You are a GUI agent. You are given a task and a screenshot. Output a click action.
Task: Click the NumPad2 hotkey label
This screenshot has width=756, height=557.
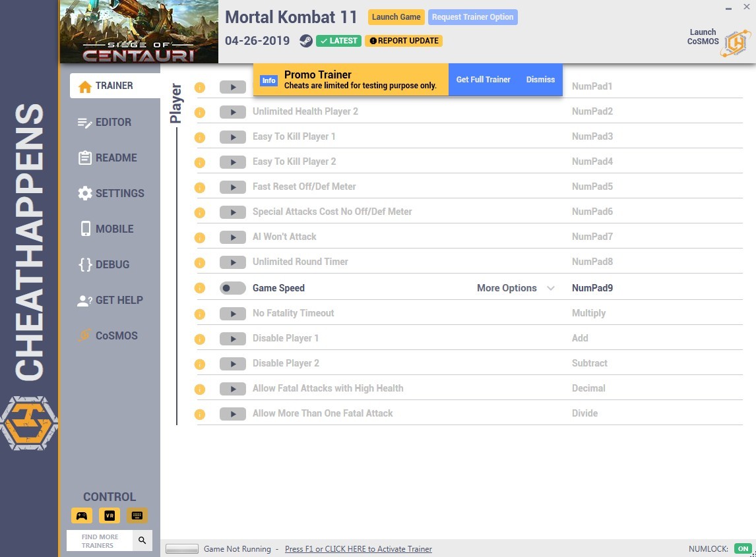click(592, 111)
